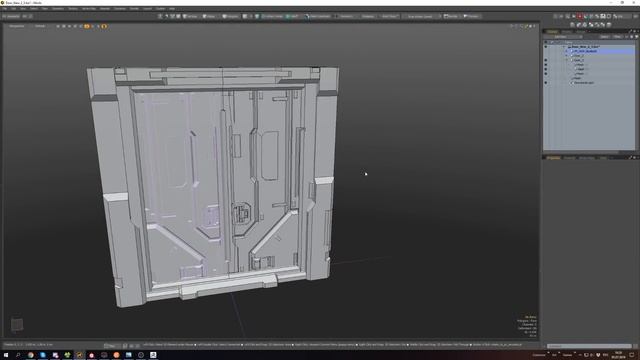Click the command input field at bottom right
Screen dimensions: 640x360
tap(589, 346)
